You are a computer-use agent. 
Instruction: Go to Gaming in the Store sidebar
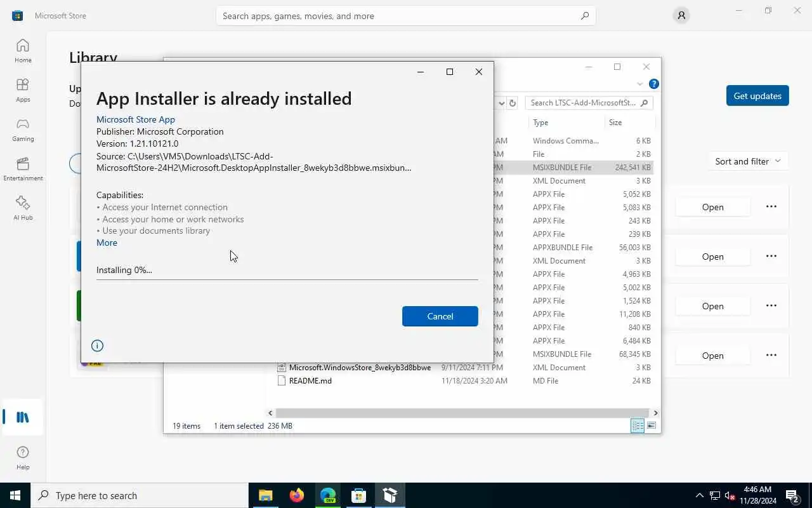(23, 130)
